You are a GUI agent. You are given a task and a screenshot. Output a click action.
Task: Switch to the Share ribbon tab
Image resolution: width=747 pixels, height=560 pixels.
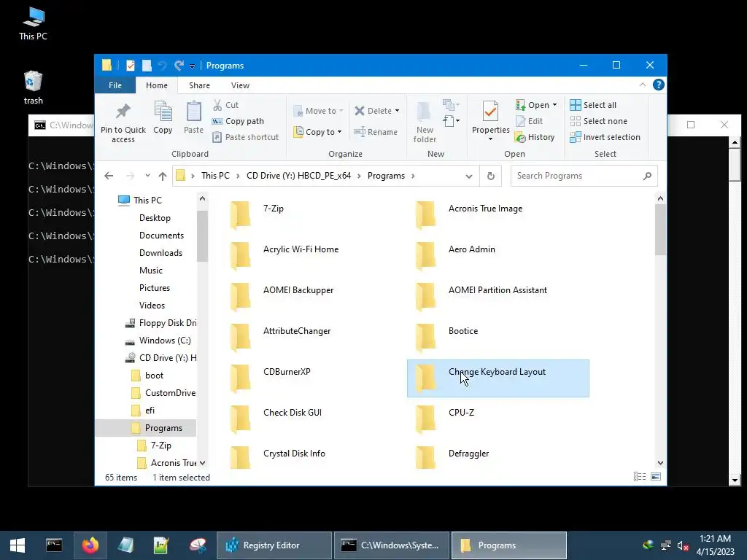(199, 85)
